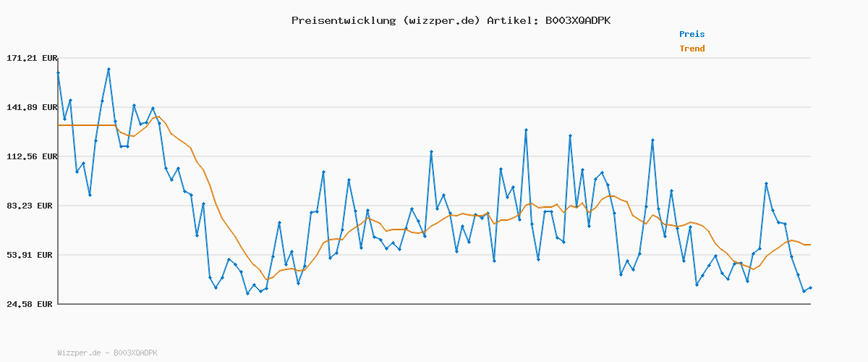Click the chart title 'Preisentwicklung (wizzper.de)'
Viewport: 868px width, 362px height.
coord(386,20)
